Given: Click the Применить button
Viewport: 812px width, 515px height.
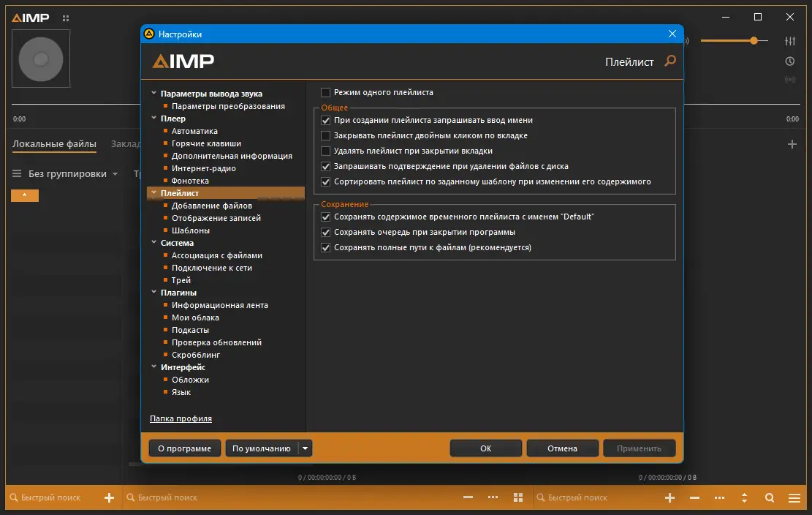Looking at the screenshot, I should pos(639,448).
